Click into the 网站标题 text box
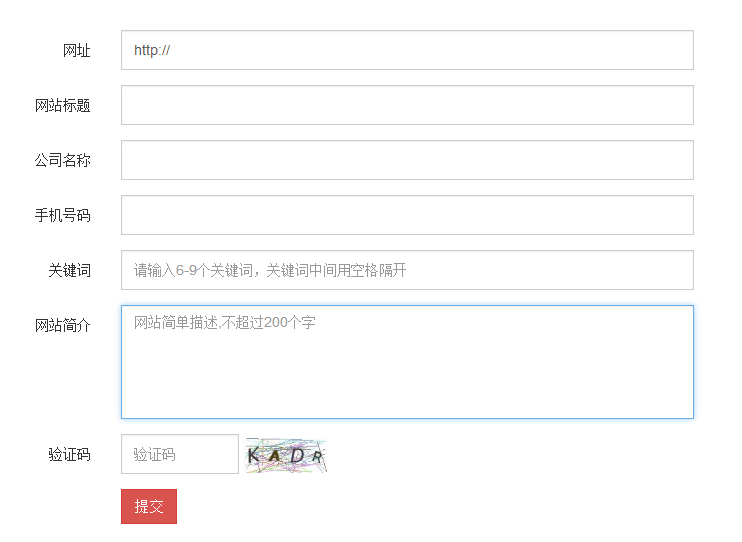The image size is (742, 542). coord(407,105)
